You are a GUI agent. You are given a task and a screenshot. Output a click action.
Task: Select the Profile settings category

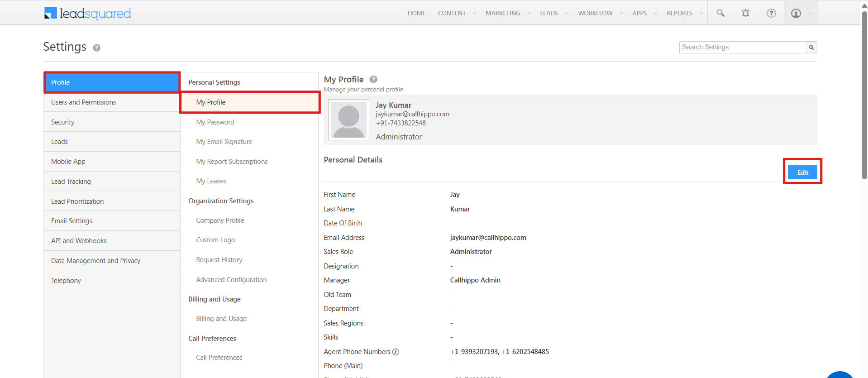point(112,82)
